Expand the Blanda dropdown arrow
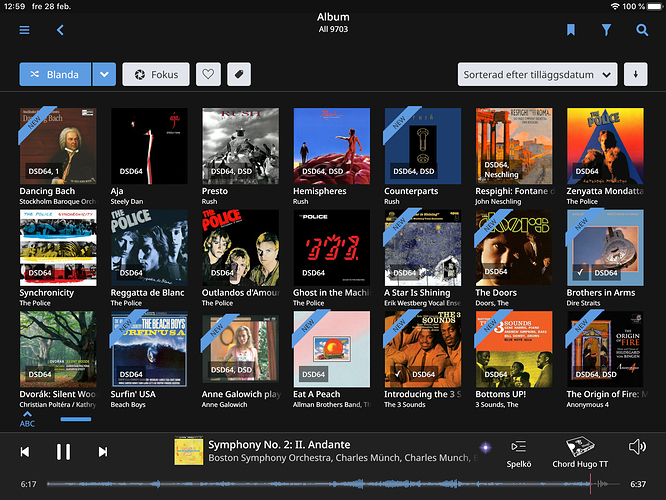Screen dimensions: 666x500 [104, 74]
